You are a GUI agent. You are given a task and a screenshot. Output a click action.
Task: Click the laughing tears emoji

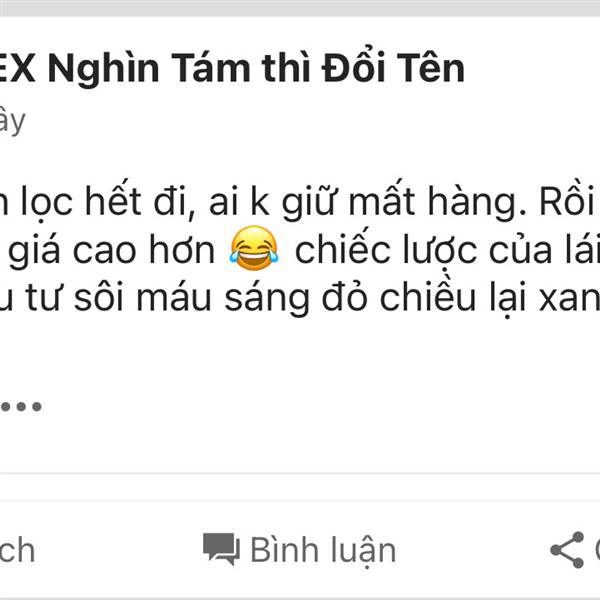(254, 248)
